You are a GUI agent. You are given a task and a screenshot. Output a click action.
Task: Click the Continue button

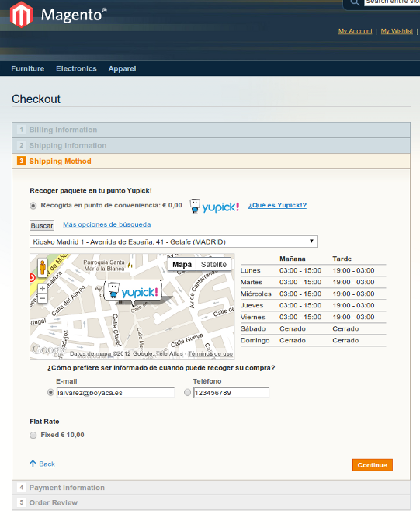(x=373, y=465)
